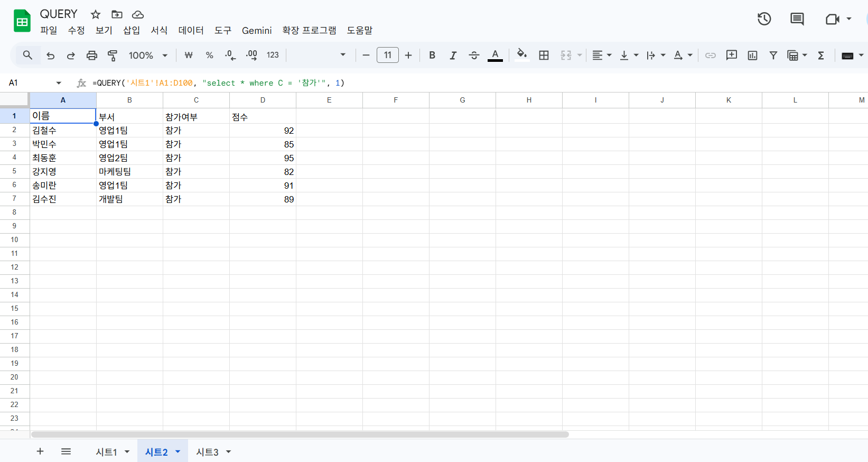Select the paint format roller tool
This screenshot has width=868, height=462.
pyautogui.click(x=113, y=56)
